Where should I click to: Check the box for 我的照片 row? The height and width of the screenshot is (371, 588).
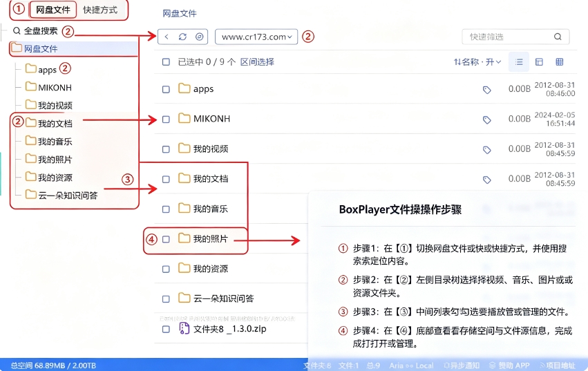[x=166, y=239]
